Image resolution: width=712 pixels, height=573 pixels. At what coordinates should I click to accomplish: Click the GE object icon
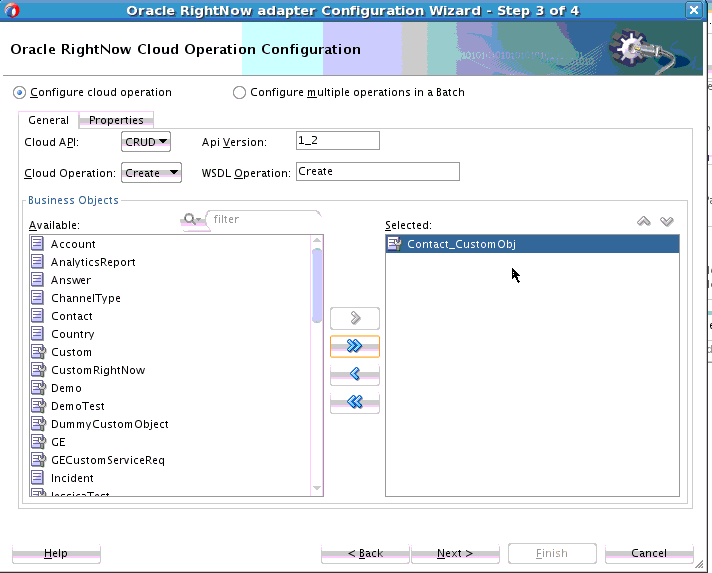pyautogui.click(x=39, y=442)
